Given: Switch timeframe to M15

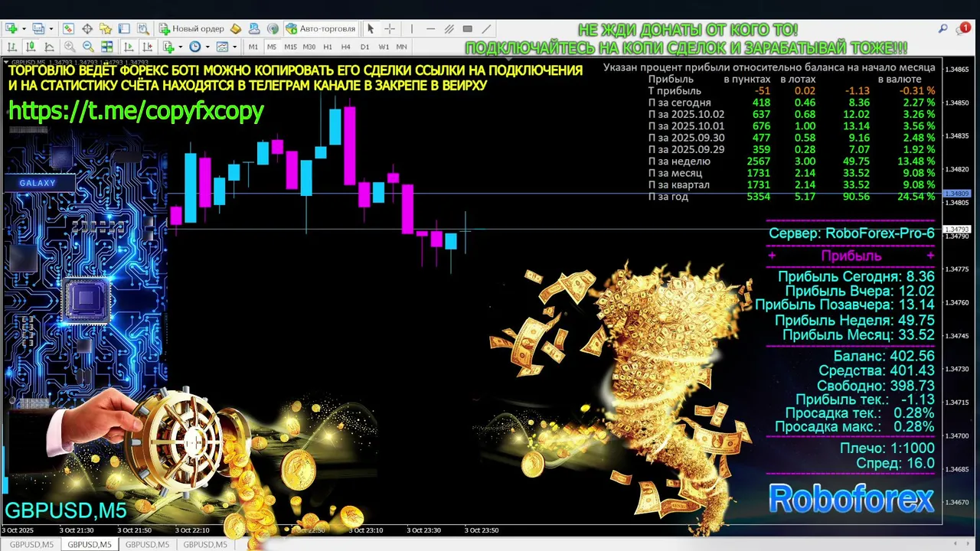Looking at the screenshot, I should tap(291, 47).
